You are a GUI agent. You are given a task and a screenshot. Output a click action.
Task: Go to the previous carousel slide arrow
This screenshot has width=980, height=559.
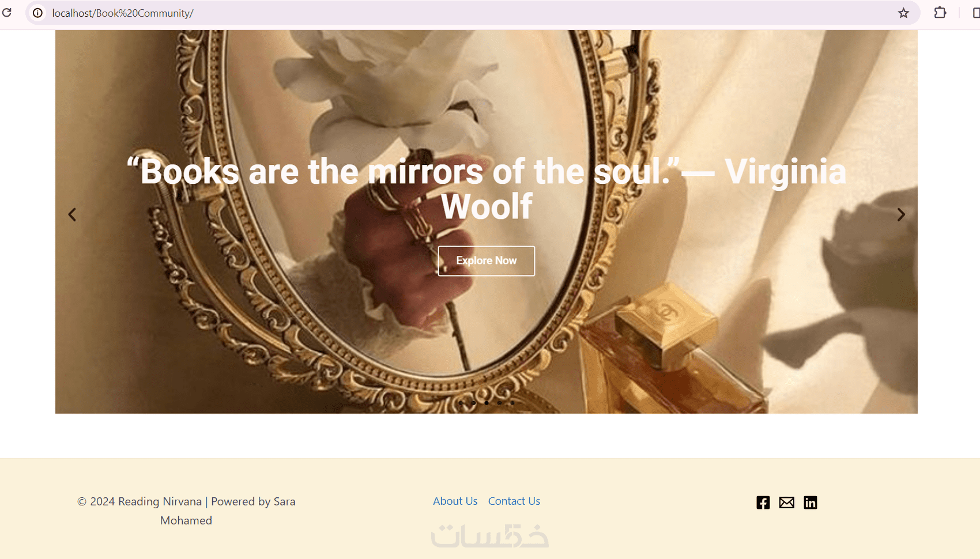point(72,214)
